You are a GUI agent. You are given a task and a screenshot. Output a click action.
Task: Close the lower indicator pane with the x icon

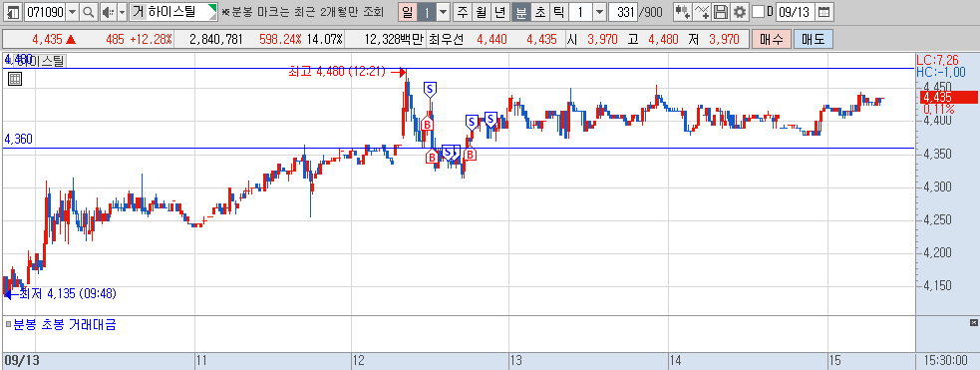[x=973, y=322]
